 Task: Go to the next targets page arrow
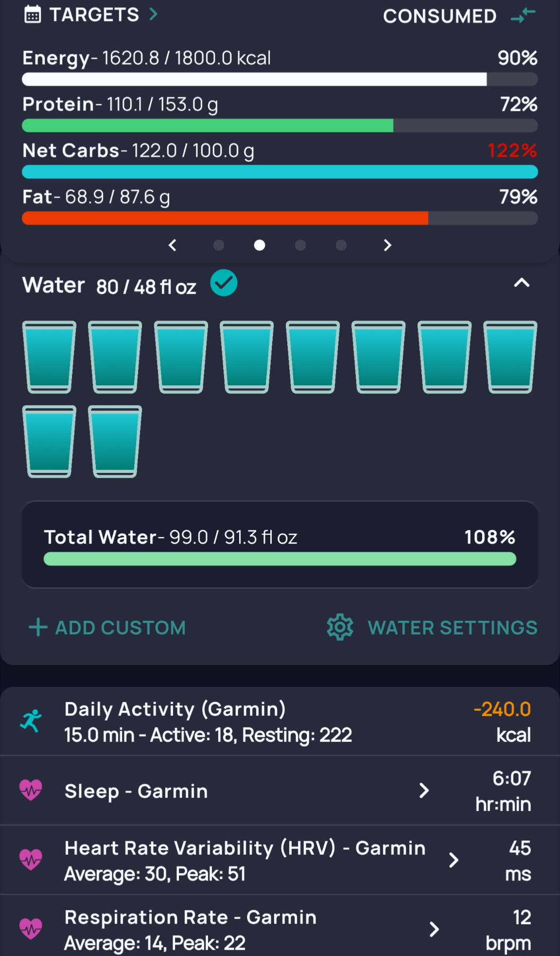(387, 245)
